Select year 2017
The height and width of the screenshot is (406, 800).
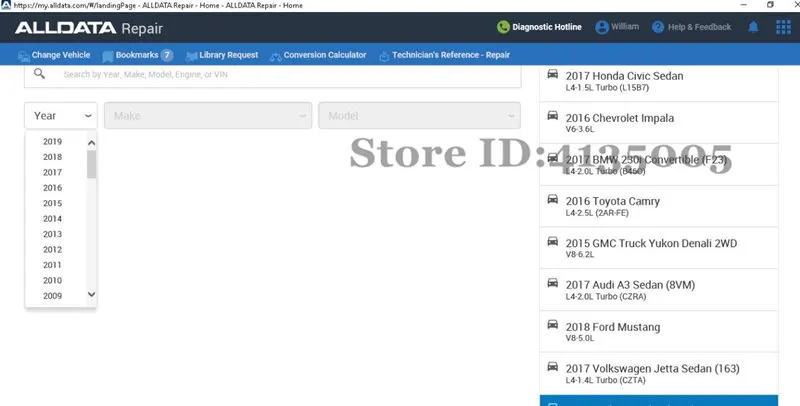53,172
